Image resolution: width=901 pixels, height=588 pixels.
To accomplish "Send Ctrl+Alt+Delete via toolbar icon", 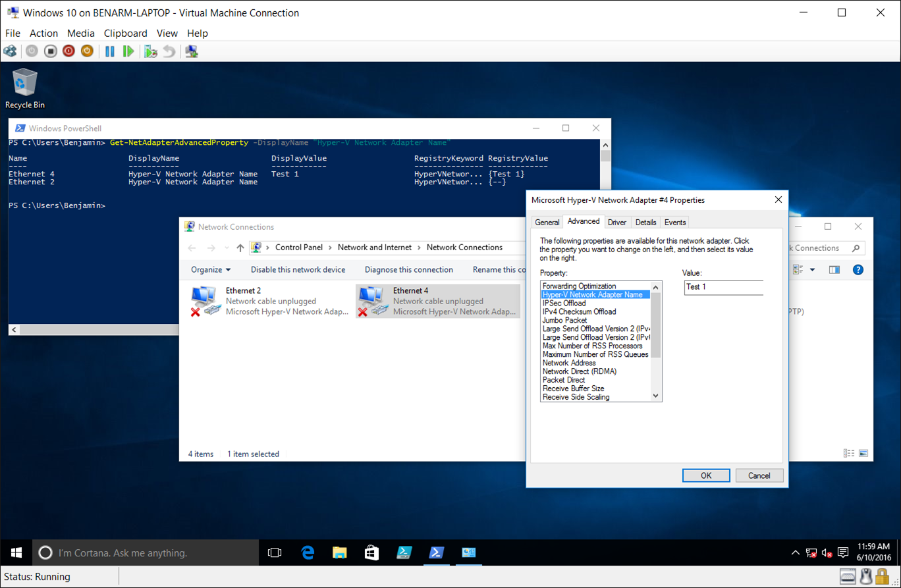I will (x=10, y=51).
